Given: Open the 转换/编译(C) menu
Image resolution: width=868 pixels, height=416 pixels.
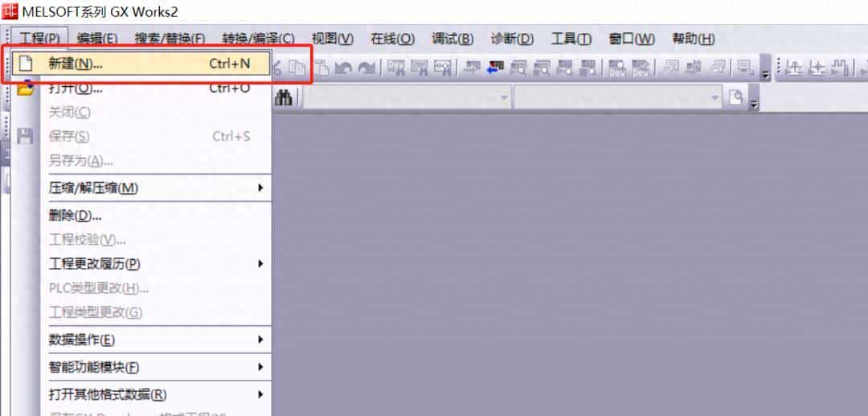Looking at the screenshot, I should (x=259, y=39).
